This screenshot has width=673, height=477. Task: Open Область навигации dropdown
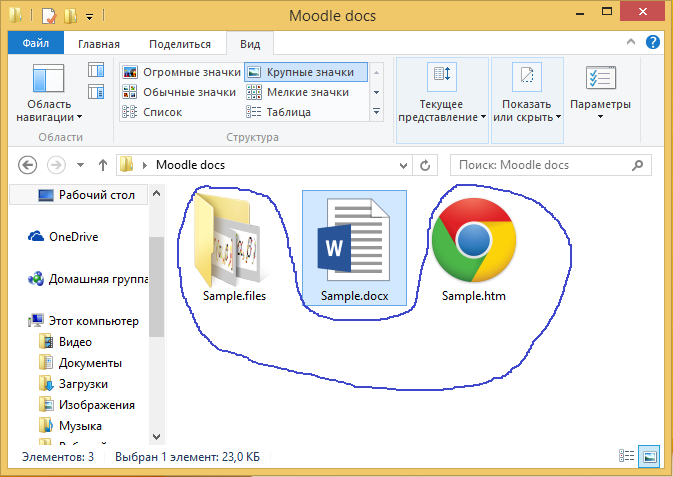(49, 94)
